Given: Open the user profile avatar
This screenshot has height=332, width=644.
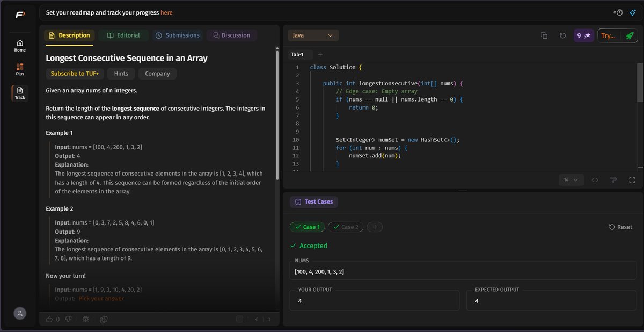Looking at the screenshot, I should click(x=20, y=313).
